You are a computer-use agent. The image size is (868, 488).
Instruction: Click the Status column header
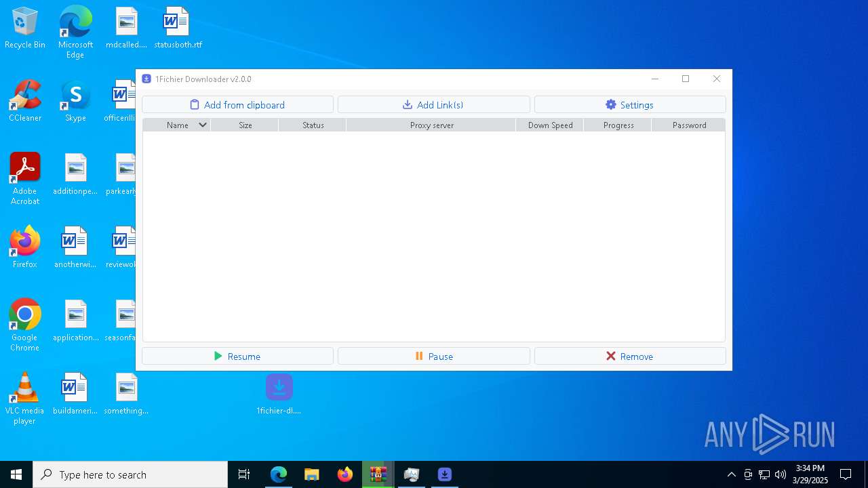(313, 125)
